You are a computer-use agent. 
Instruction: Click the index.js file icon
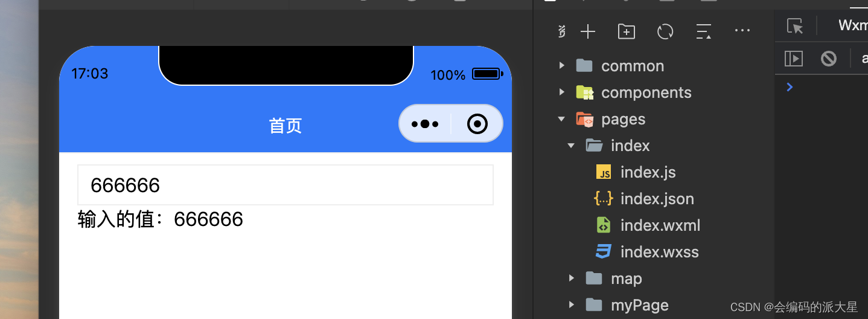(604, 172)
